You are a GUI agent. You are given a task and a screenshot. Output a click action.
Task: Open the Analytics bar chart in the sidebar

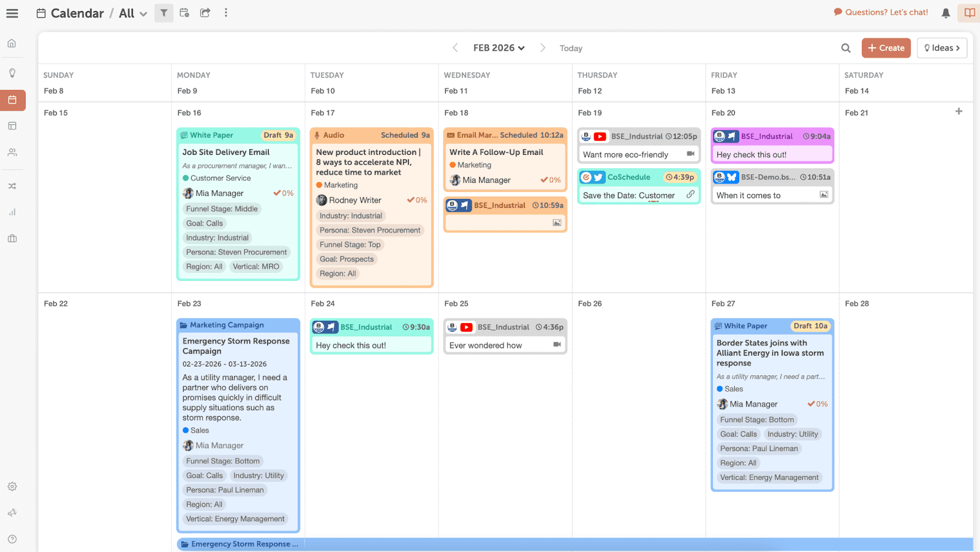(12, 212)
